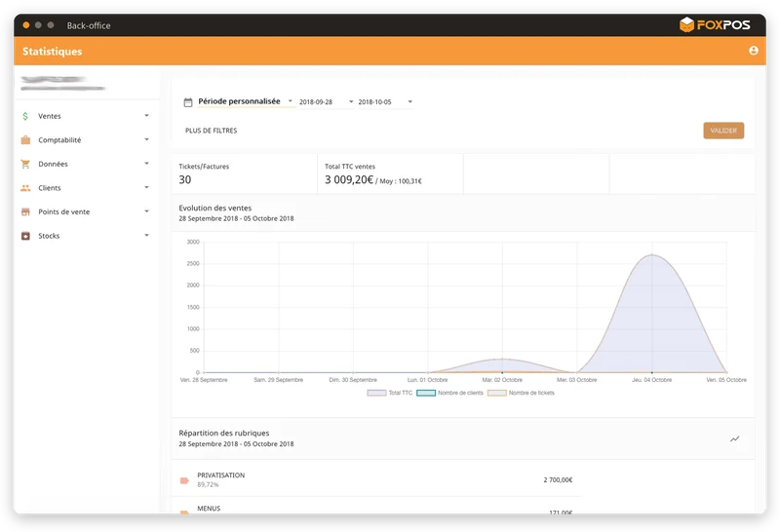Toggle the Total TTC legend swatch
The image size is (780, 532).
pyautogui.click(x=376, y=393)
